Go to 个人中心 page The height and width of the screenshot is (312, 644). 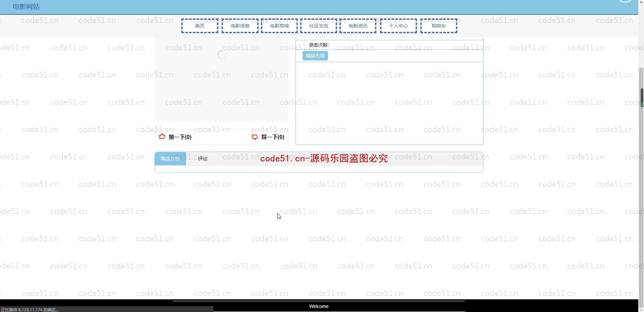398,26
